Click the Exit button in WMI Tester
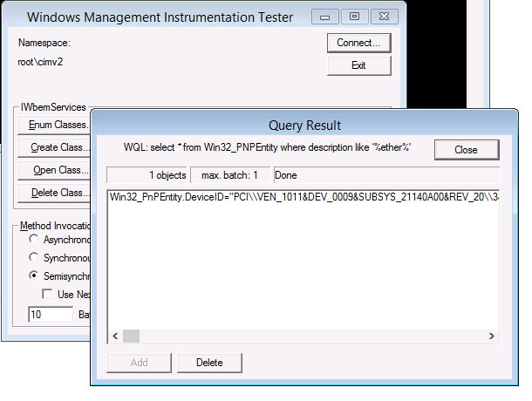Viewport: 532px width, 401px height. click(359, 65)
